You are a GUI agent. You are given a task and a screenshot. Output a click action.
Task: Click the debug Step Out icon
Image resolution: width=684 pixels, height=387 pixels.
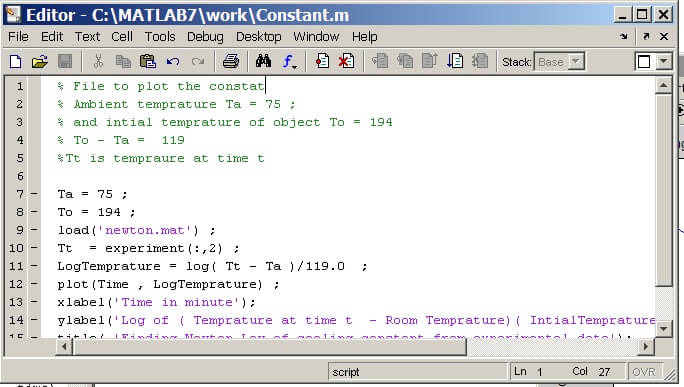[430, 62]
